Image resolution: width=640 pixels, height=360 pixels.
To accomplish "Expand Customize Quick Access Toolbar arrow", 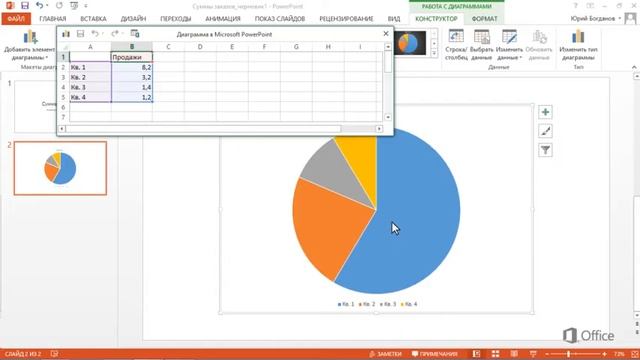I will pos(86,6).
